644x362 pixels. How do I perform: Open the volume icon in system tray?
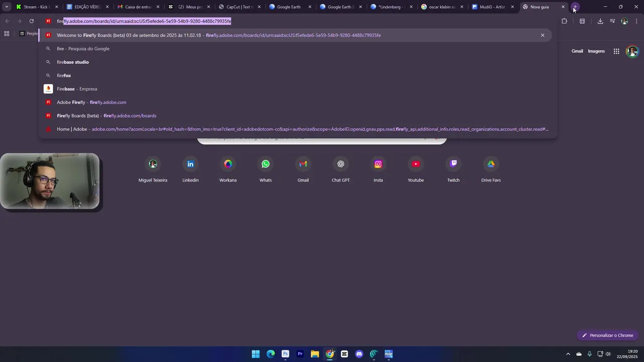[x=608, y=354]
